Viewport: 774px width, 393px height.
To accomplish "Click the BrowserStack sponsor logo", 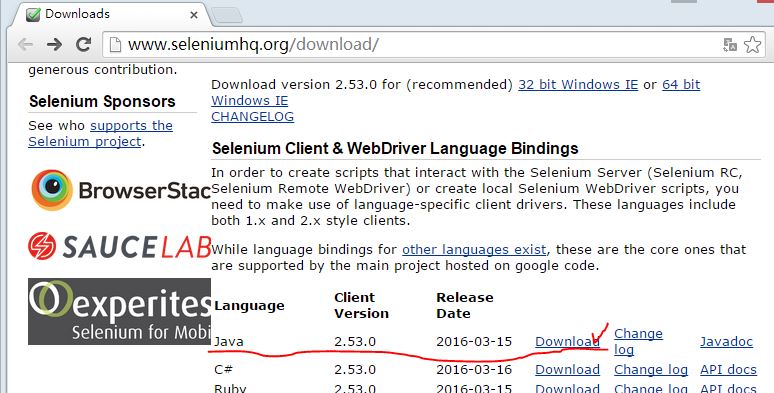I will [121, 190].
